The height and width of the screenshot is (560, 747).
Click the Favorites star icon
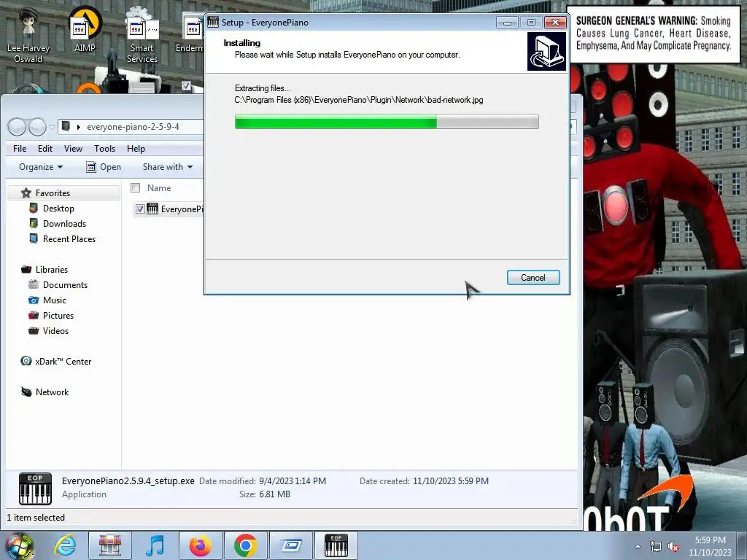(x=26, y=192)
